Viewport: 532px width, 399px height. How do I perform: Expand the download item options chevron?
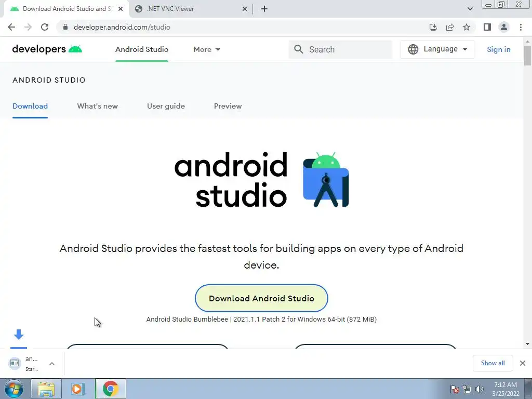coord(52,364)
